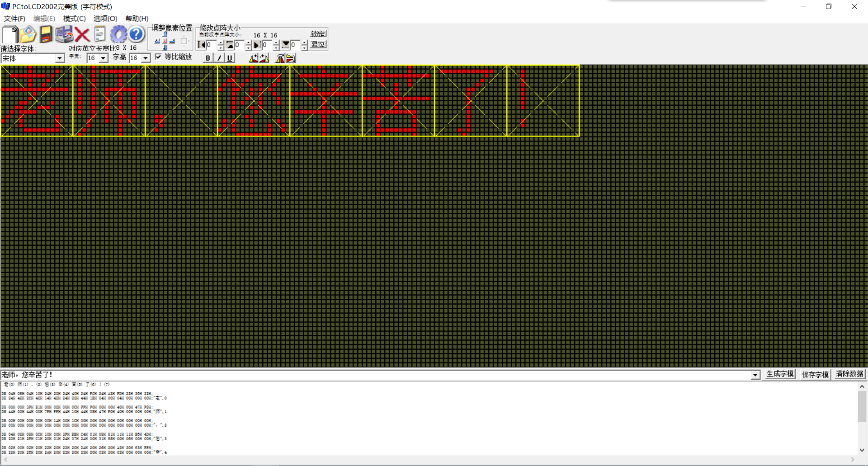Decrease the right-edge value with down spinner
The image size is (868, 466).
276,47
